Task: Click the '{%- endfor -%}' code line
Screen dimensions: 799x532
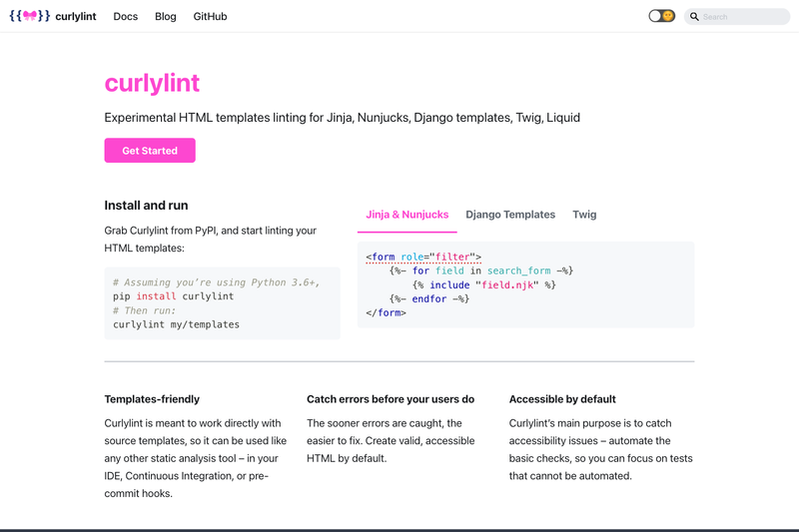Action: click(x=429, y=298)
